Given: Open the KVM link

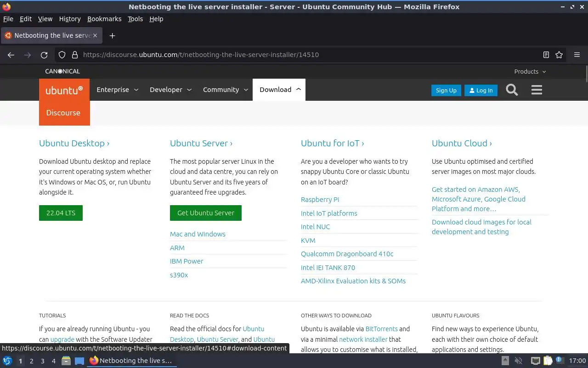Looking at the screenshot, I should [x=308, y=240].
